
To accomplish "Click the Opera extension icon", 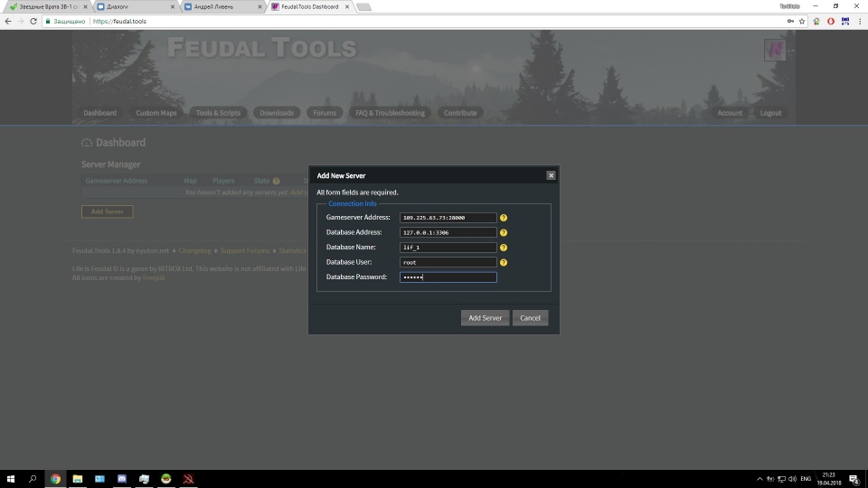I will tap(831, 21).
